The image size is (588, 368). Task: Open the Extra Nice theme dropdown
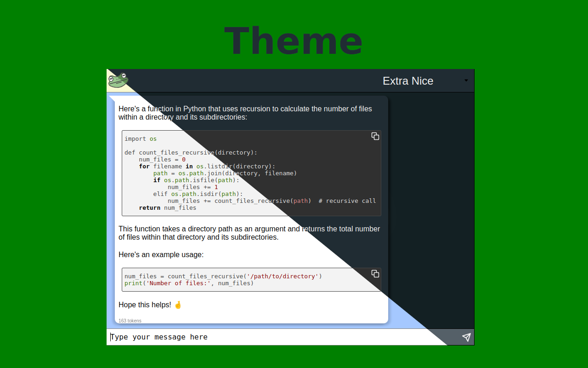click(425, 81)
